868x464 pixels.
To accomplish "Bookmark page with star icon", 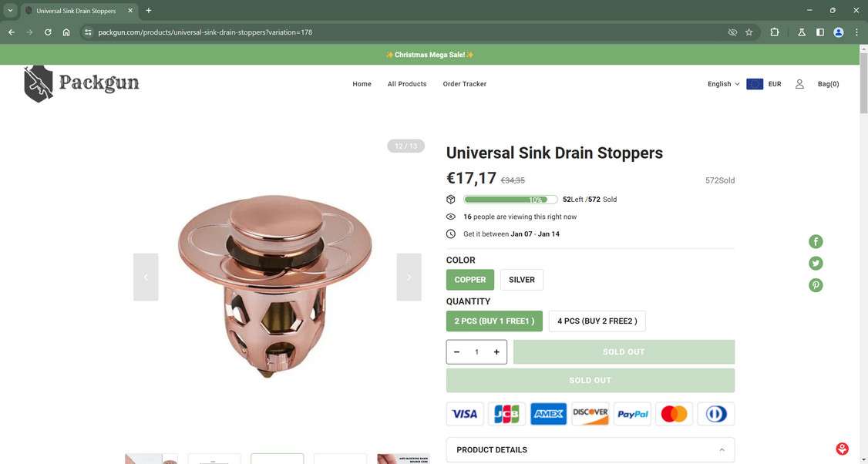I will click(749, 32).
